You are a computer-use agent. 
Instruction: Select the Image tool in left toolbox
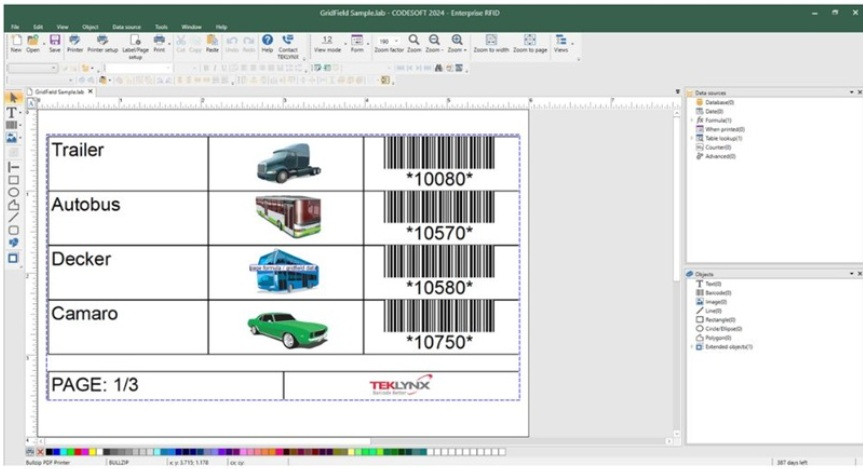12,138
